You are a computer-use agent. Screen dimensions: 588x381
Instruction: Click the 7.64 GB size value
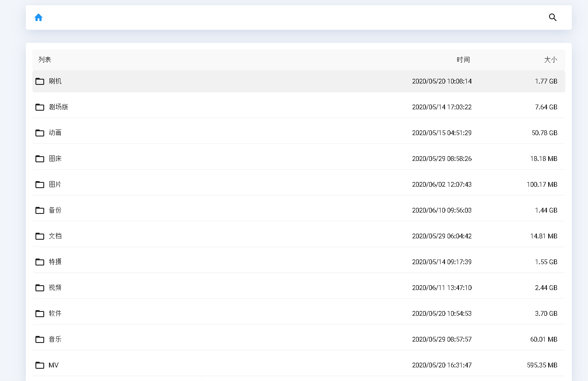click(x=546, y=107)
